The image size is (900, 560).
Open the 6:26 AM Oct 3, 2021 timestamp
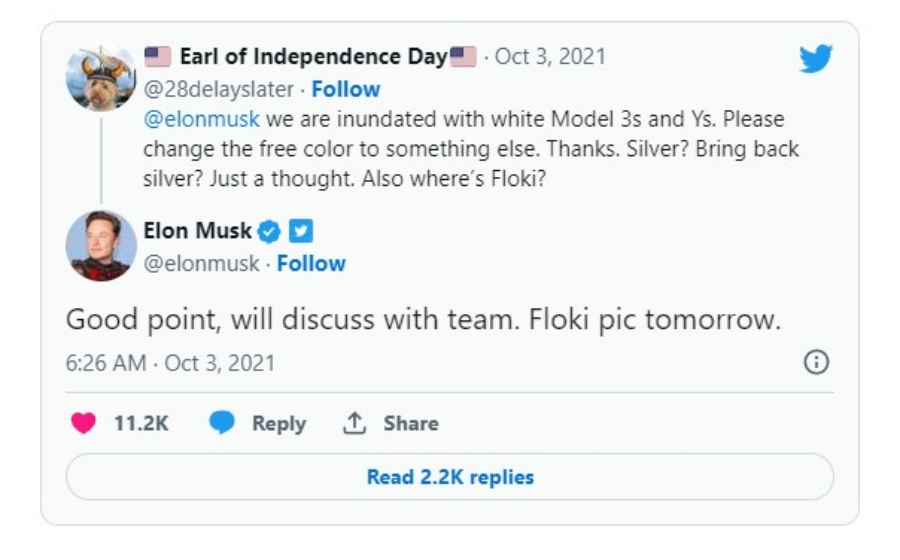pyautogui.click(x=170, y=363)
